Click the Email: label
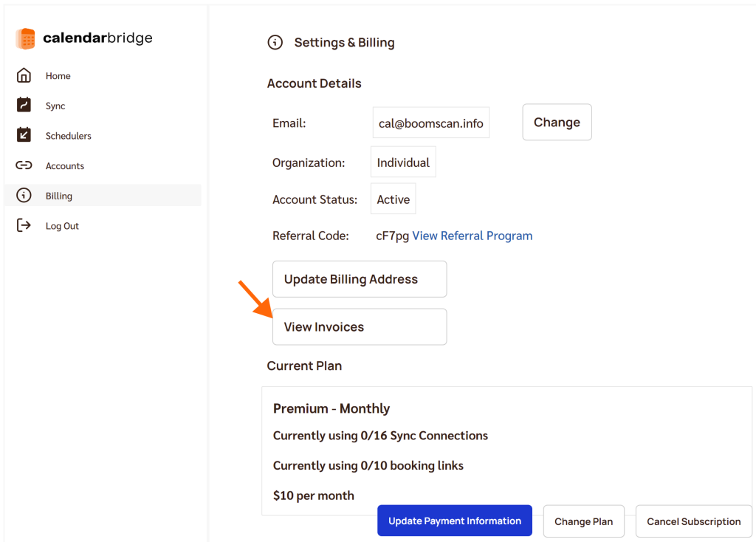The height and width of the screenshot is (542, 756). pyautogui.click(x=289, y=123)
